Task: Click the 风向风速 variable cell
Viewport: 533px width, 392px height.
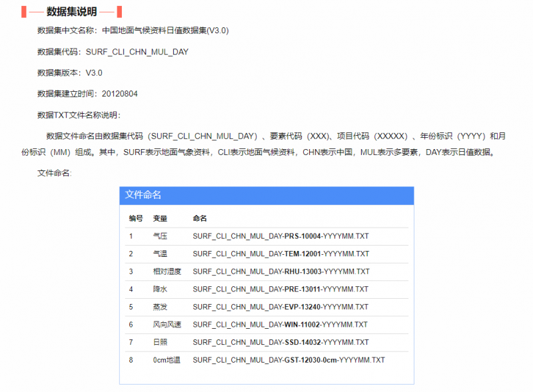Action: [167, 325]
